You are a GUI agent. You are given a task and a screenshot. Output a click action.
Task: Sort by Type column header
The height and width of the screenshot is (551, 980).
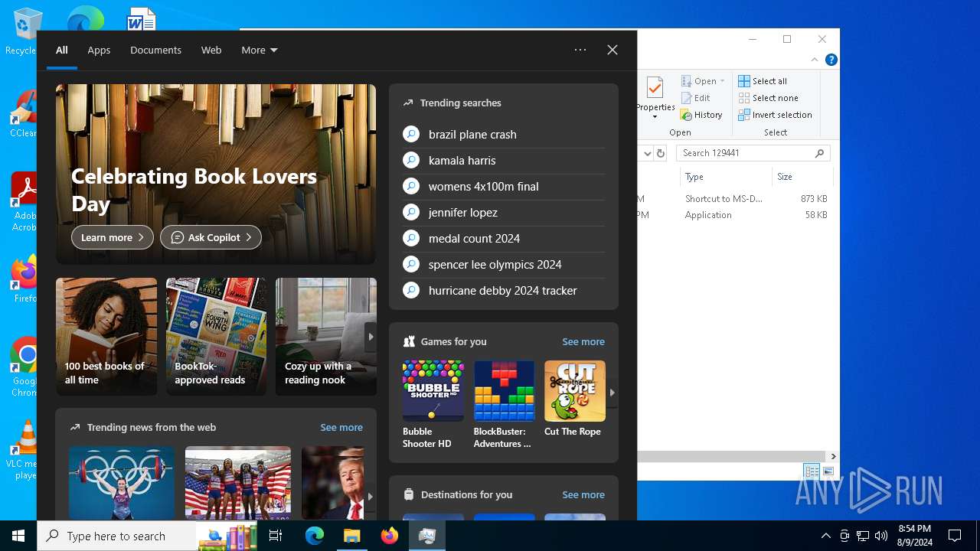pyautogui.click(x=725, y=176)
